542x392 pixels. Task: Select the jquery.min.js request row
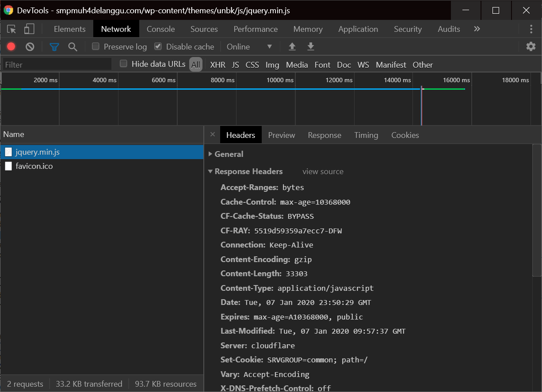(x=102, y=152)
